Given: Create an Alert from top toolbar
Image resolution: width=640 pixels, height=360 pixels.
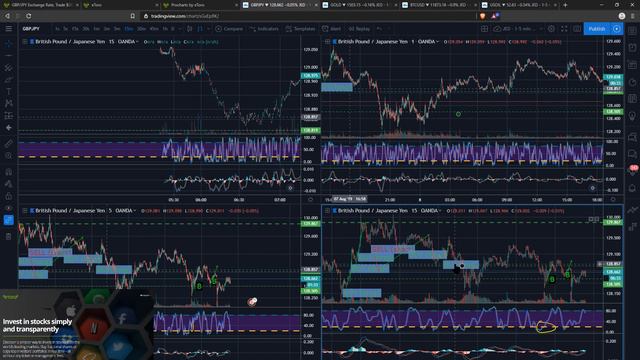Looking at the screenshot, I should click(x=331, y=29).
